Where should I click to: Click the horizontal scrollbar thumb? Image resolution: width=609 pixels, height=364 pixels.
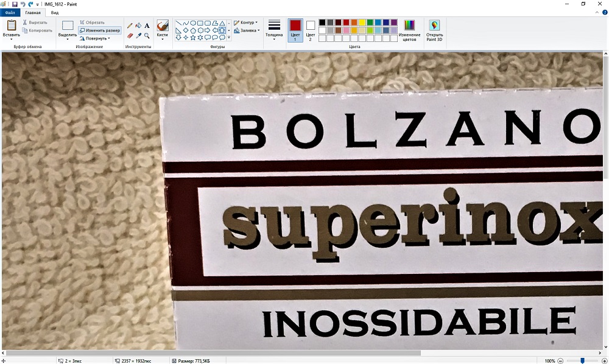(x=213, y=353)
